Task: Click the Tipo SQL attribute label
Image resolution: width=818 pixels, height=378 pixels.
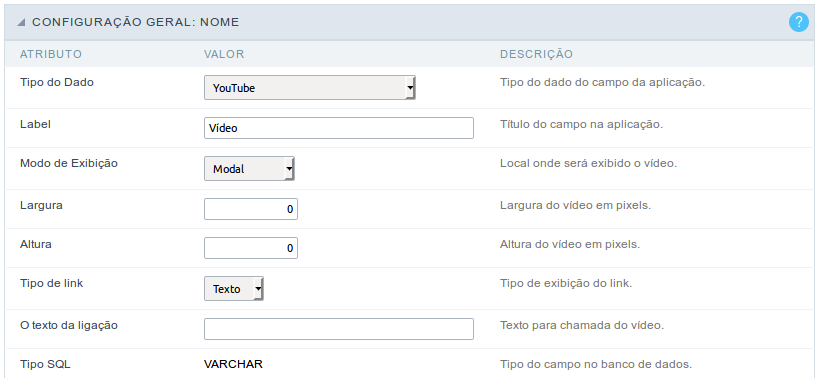Action: coord(45,364)
